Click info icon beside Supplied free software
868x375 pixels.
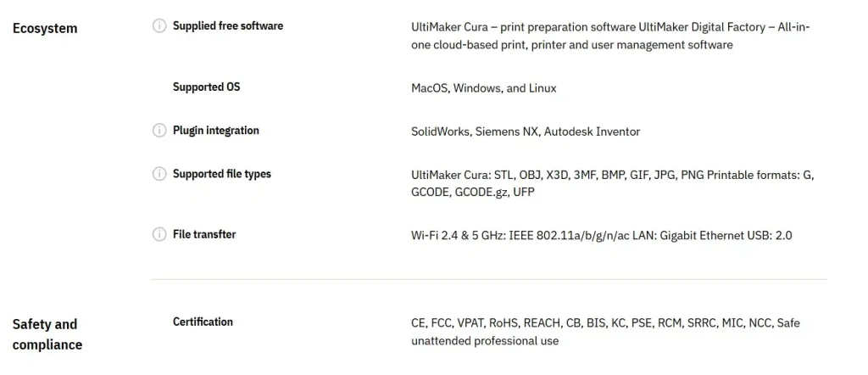159,26
